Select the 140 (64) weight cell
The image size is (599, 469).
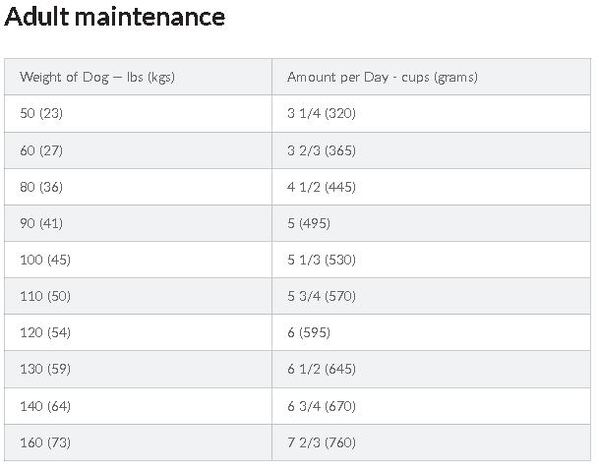[x=138, y=406]
